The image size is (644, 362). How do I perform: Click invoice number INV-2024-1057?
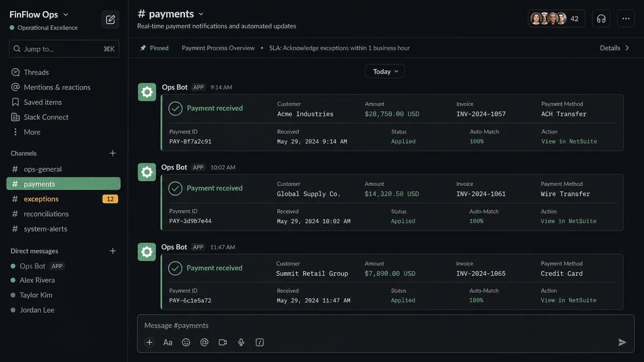[x=481, y=114]
